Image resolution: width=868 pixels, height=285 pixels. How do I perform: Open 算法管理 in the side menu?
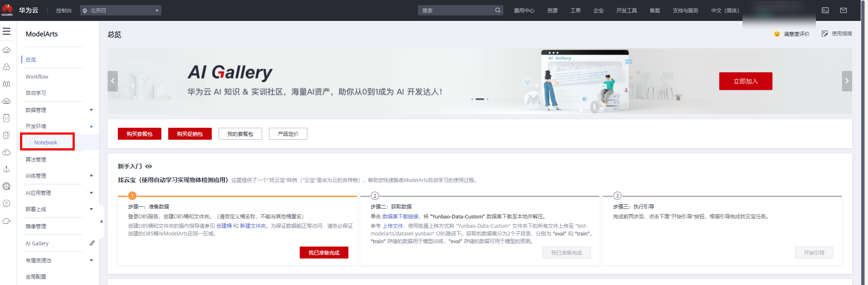[36, 160]
